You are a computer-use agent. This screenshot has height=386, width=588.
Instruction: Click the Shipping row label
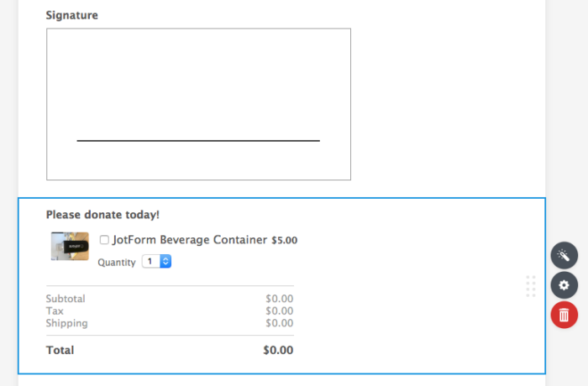(x=66, y=323)
